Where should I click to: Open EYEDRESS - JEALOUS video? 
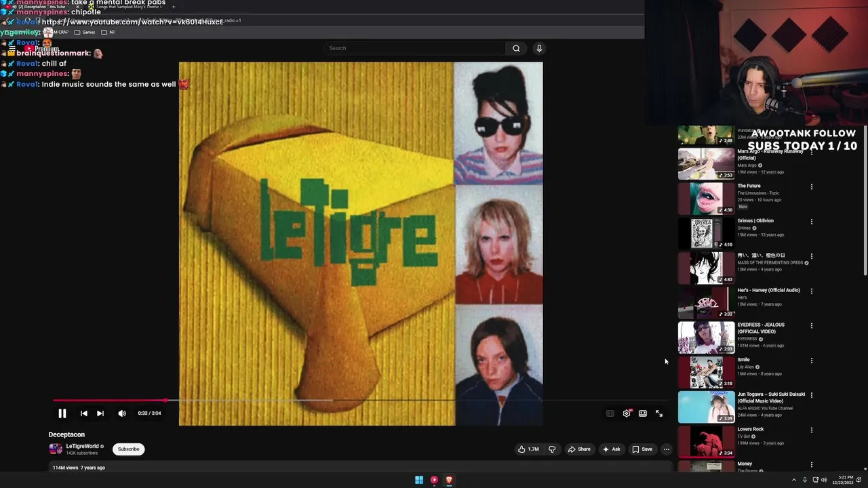pos(706,337)
